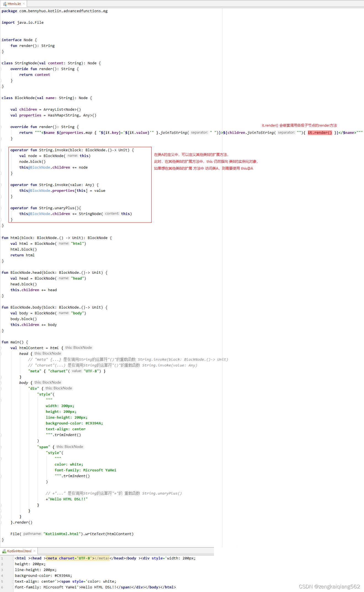Fold the span tag on HTML line 5
Screen dimensions: 364x592
click(13, 581)
